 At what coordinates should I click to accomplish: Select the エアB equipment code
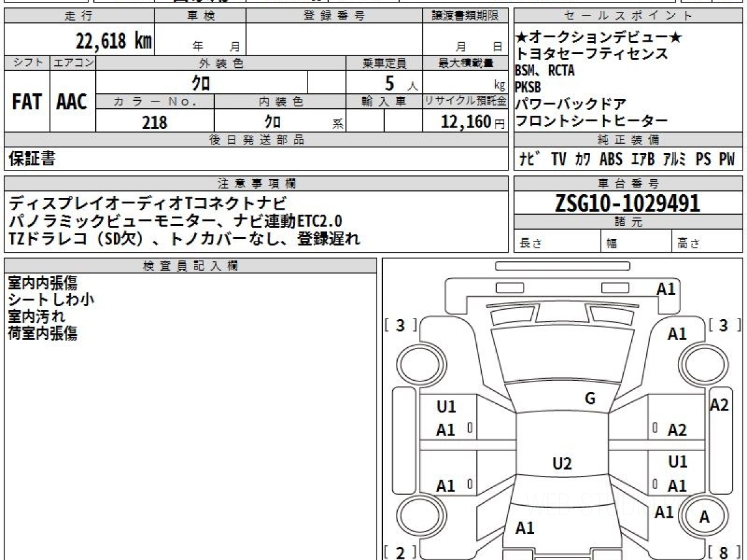[x=643, y=159]
